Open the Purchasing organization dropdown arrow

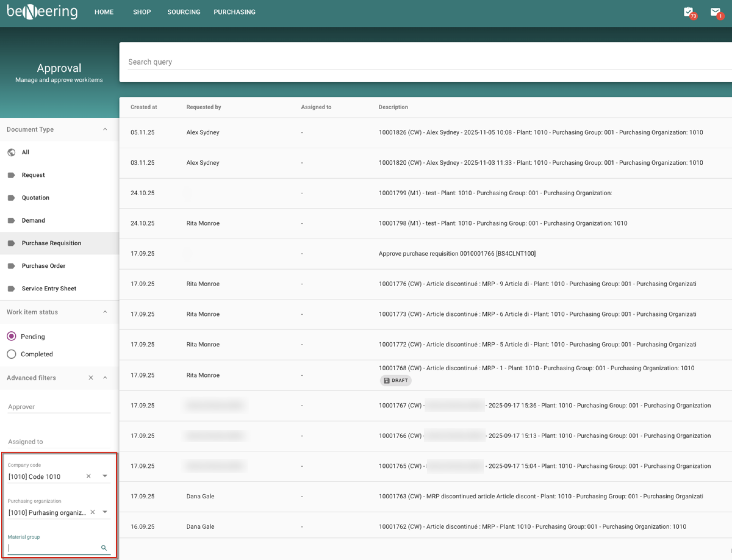[x=105, y=512]
